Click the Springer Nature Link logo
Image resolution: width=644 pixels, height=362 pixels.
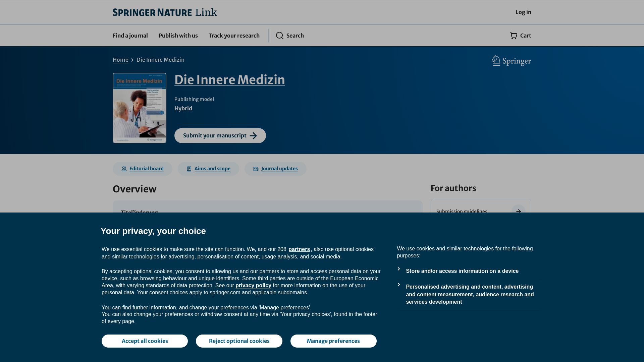pyautogui.click(x=165, y=12)
